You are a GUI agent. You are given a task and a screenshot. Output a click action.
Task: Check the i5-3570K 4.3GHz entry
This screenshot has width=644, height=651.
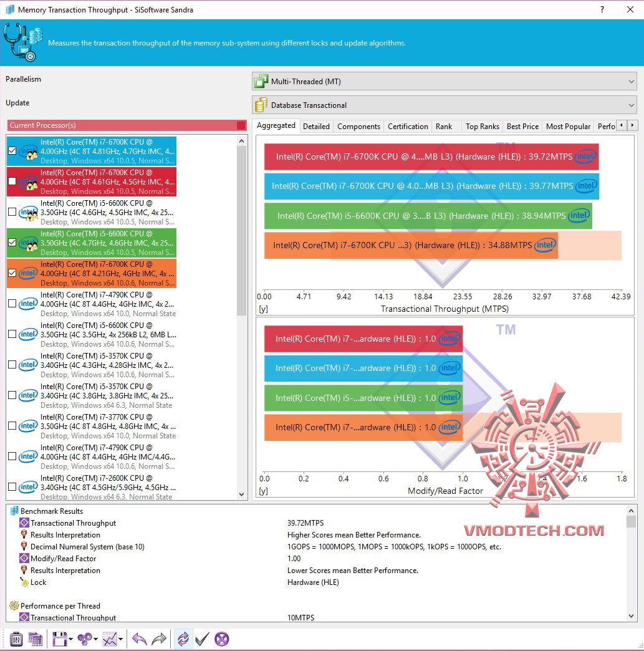pyautogui.click(x=12, y=365)
